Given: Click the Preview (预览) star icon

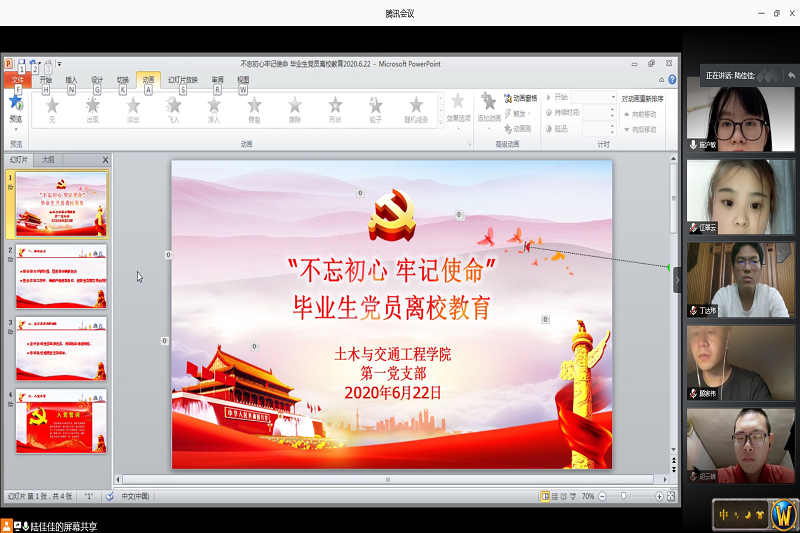Looking at the screenshot, I should [16, 101].
